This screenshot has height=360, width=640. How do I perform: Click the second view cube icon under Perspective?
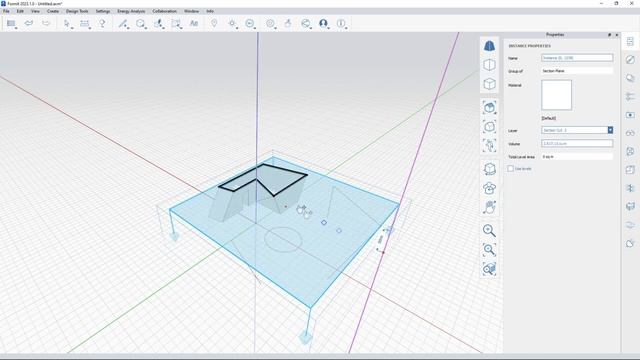pos(489,65)
